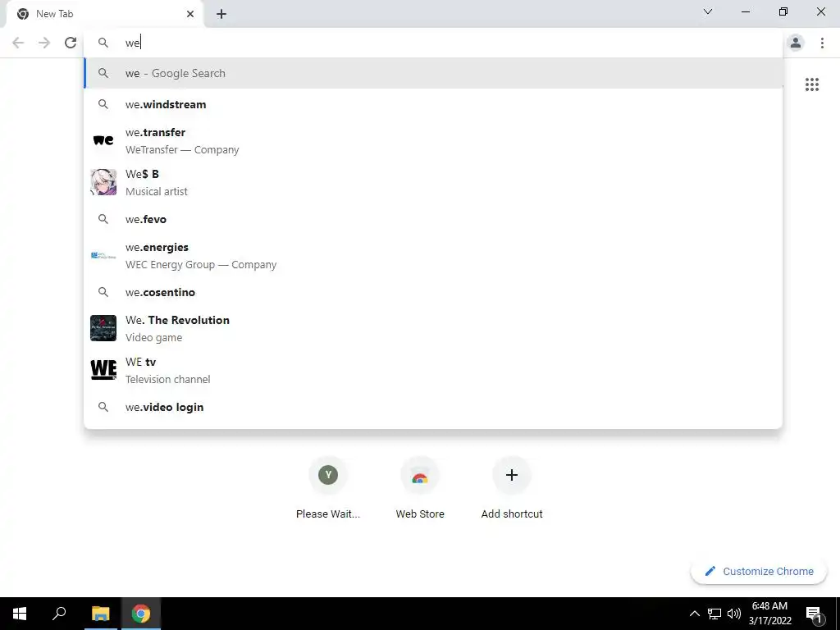This screenshot has height=630, width=840.
Task: Choose the WE tv television channel suggestion
Action: point(433,370)
